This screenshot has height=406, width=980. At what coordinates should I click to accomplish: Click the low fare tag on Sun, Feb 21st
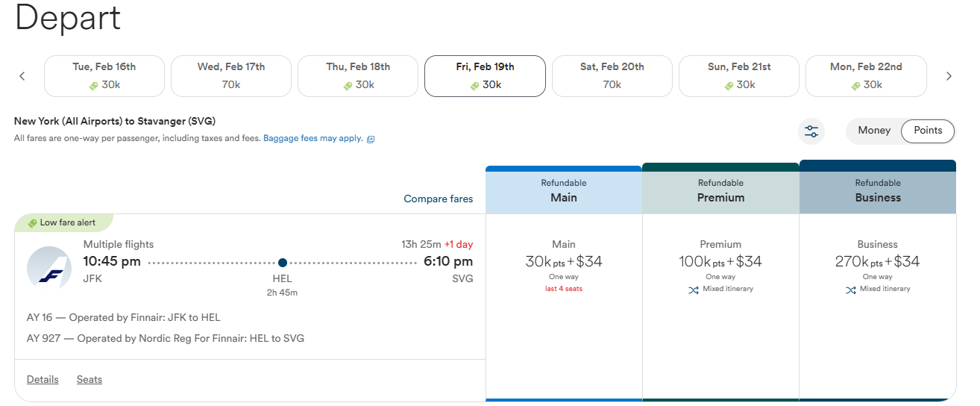(x=728, y=86)
